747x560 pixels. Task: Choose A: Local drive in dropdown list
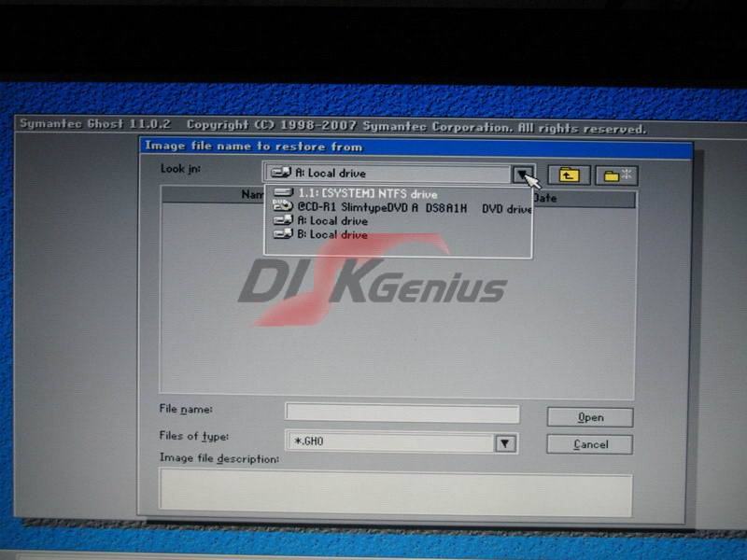[x=399, y=221]
